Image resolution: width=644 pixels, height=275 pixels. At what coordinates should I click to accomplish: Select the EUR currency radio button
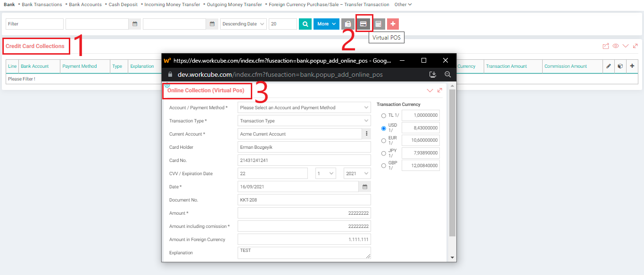pos(384,140)
